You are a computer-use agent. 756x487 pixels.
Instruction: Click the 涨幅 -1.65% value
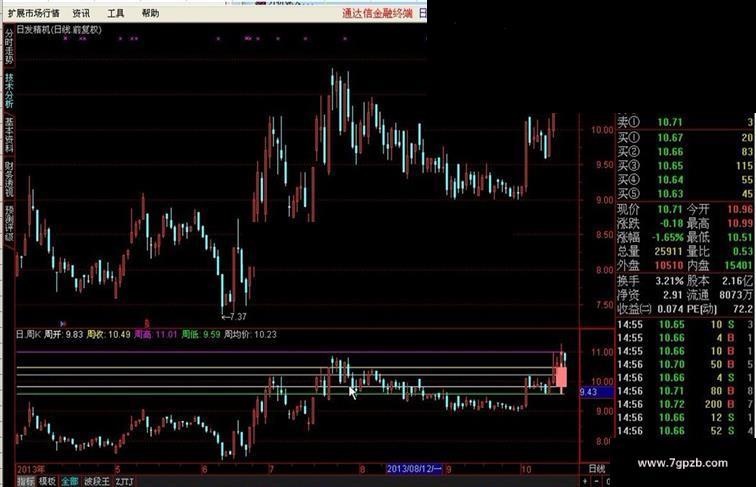click(668, 237)
